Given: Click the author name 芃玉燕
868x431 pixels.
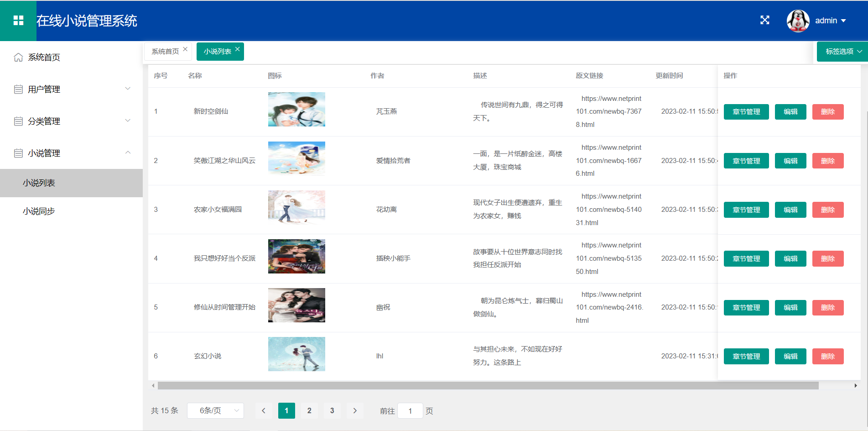Looking at the screenshot, I should pos(386,111).
